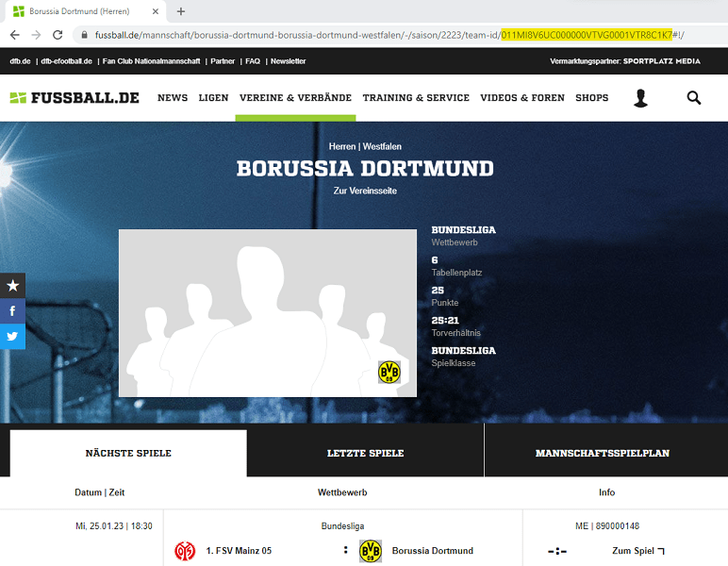Select the NÄCHSTE SPIELE tab
This screenshot has width=728, height=566.
click(x=128, y=453)
